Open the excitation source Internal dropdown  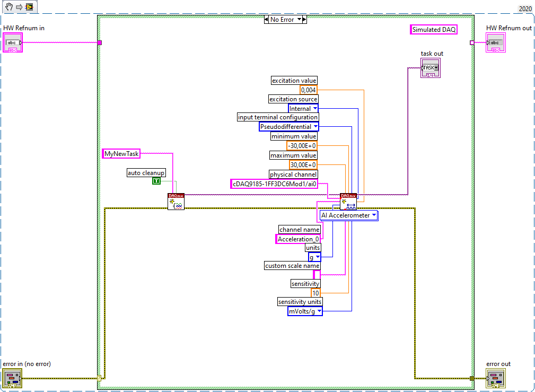[303, 109]
